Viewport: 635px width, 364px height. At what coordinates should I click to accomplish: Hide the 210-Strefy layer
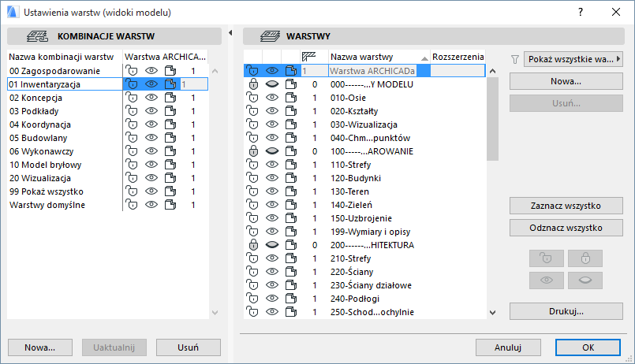click(271, 258)
